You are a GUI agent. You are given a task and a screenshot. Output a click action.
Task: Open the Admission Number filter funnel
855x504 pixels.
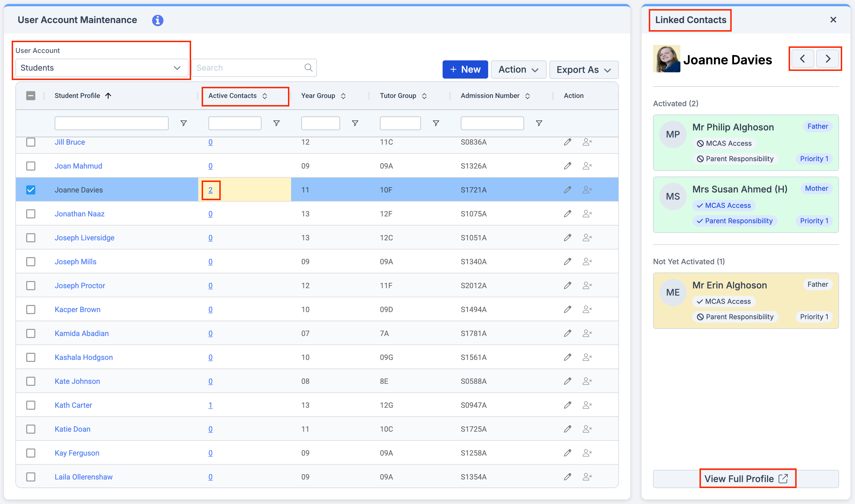[539, 123]
